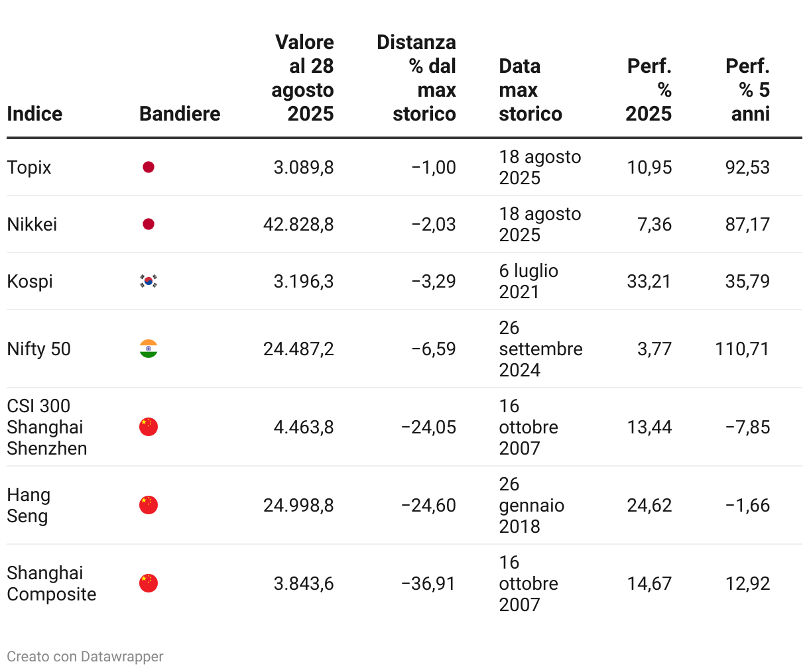Click the China flag beside Hang Seng
This screenshot has height=672, width=809.
click(x=149, y=505)
